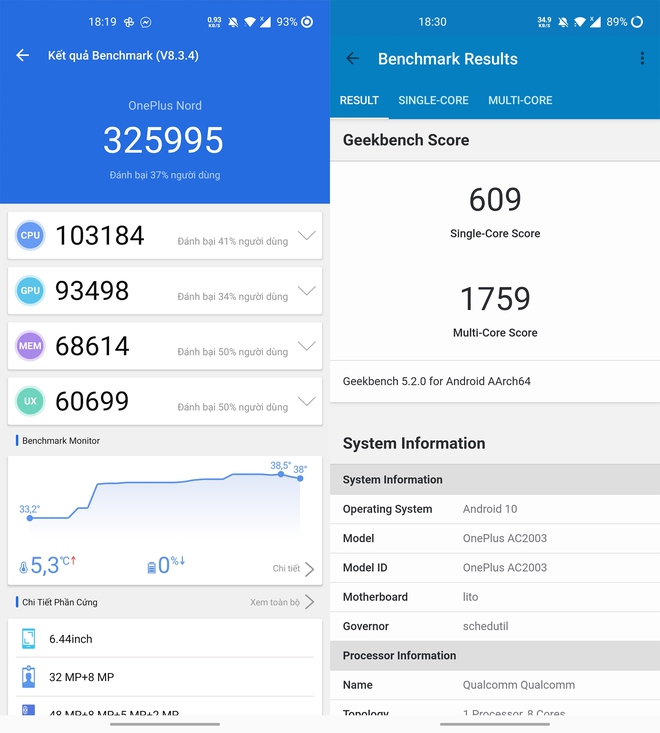Viewport: 660px width, 733px height.
Task: Tap the thermometer temperature icon
Action: [23, 568]
